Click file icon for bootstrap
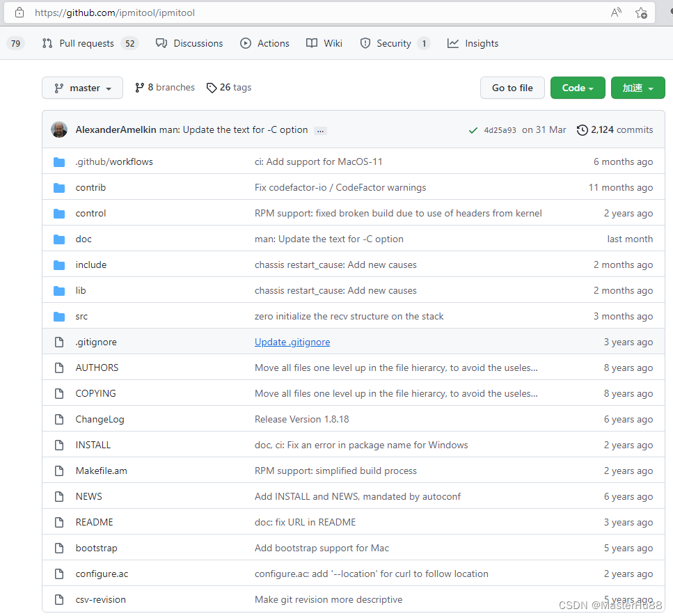Screen dimensions: 673x616 click(x=59, y=548)
